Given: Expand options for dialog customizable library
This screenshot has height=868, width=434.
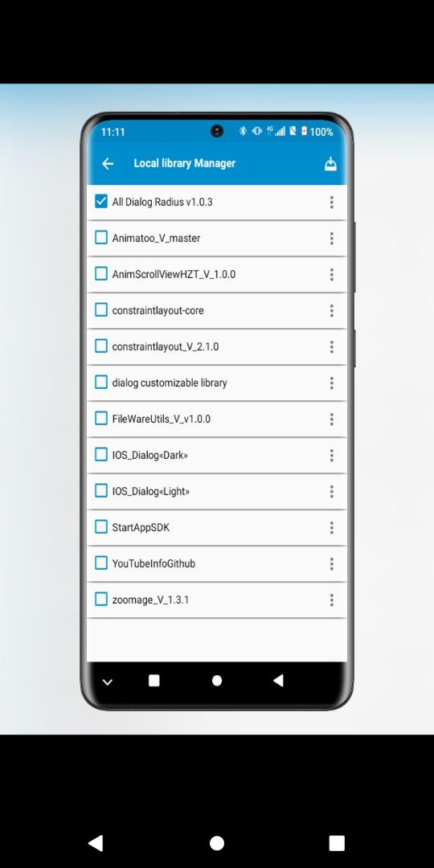Looking at the screenshot, I should click(332, 383).
